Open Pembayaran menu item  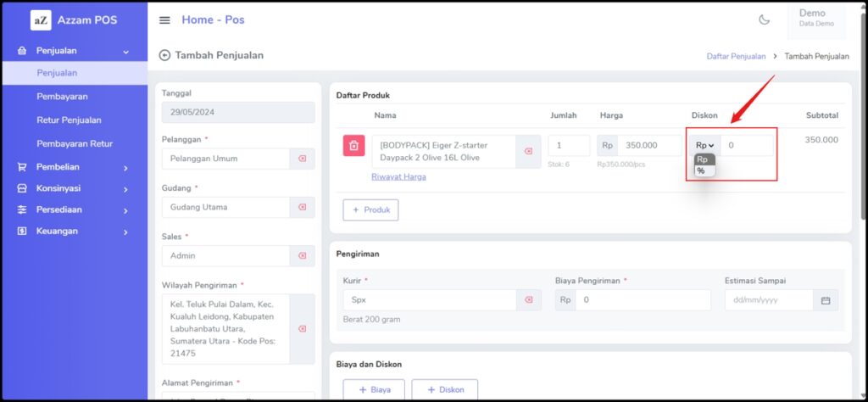(x=62, y=97)
